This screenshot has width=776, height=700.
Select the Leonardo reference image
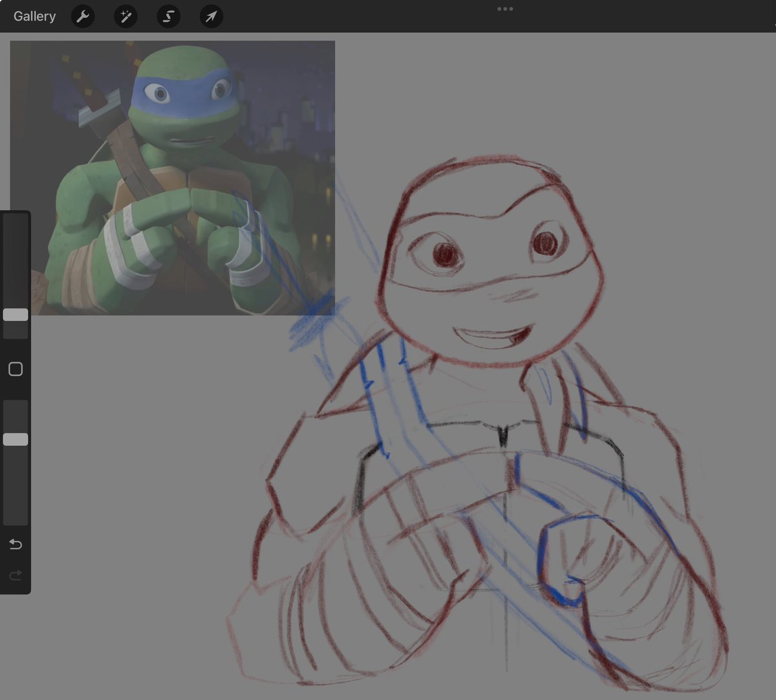click(173, 178)
